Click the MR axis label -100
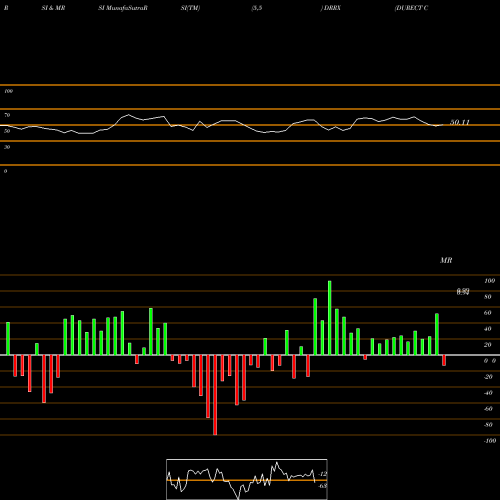 tap(490, 441)
